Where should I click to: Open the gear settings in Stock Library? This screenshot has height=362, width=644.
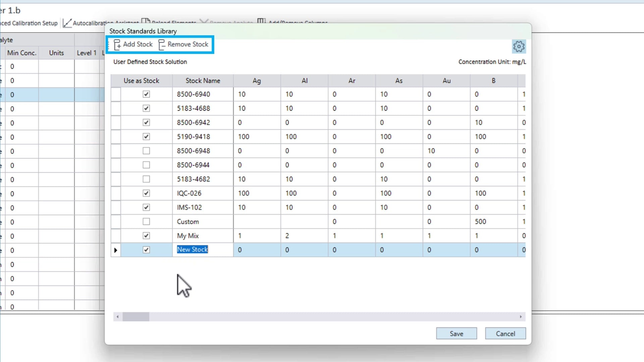click(x=519, y=47)
